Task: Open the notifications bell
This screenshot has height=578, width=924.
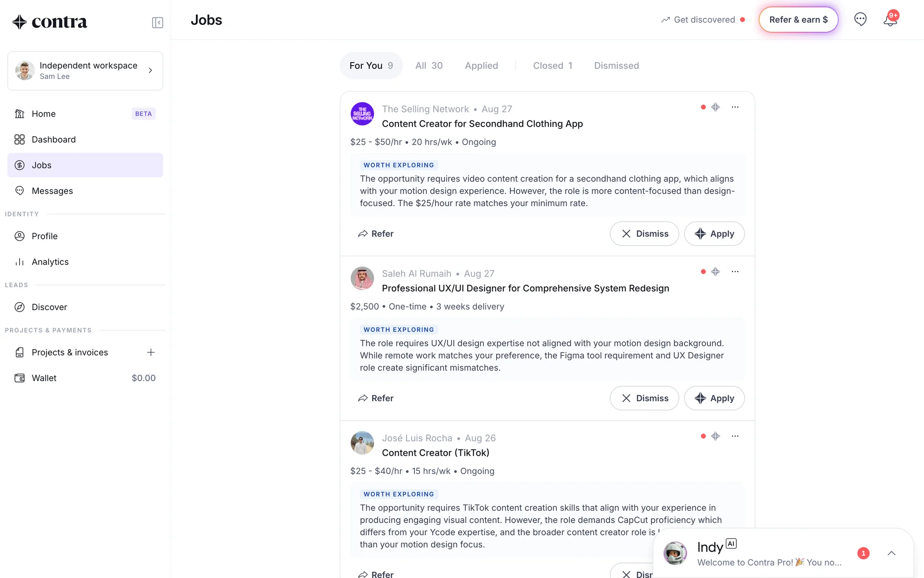Action: 890,20
